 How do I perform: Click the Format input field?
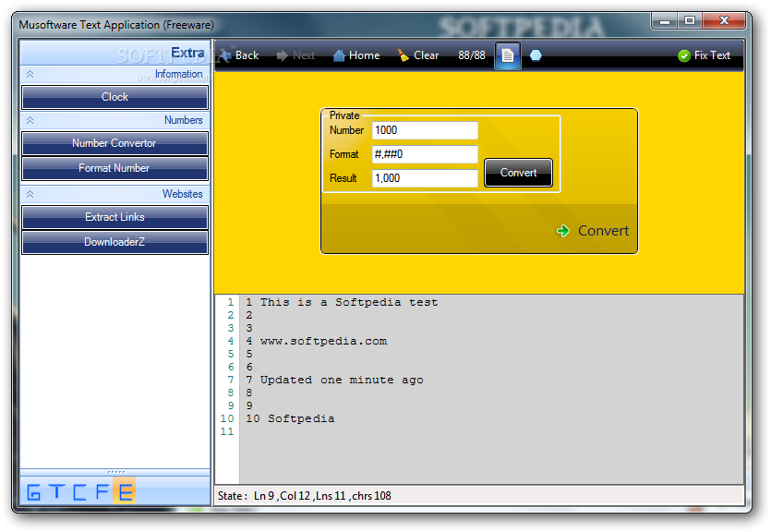pos(425,154)
